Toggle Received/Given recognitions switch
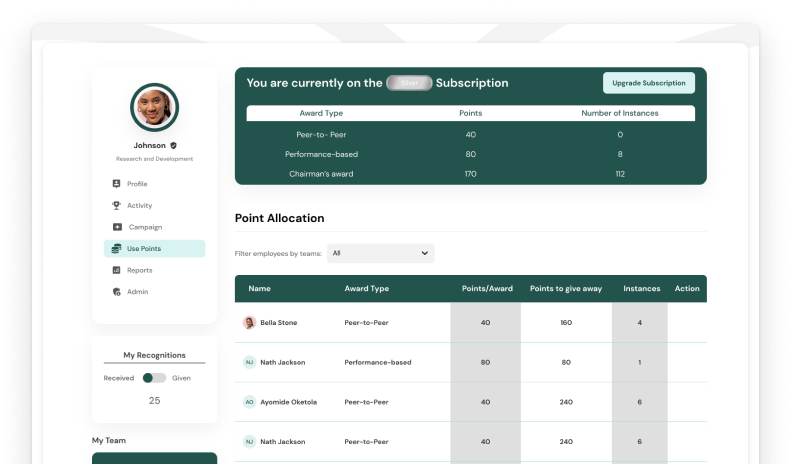This screenshot has height=464, width=791. point(154,378)
